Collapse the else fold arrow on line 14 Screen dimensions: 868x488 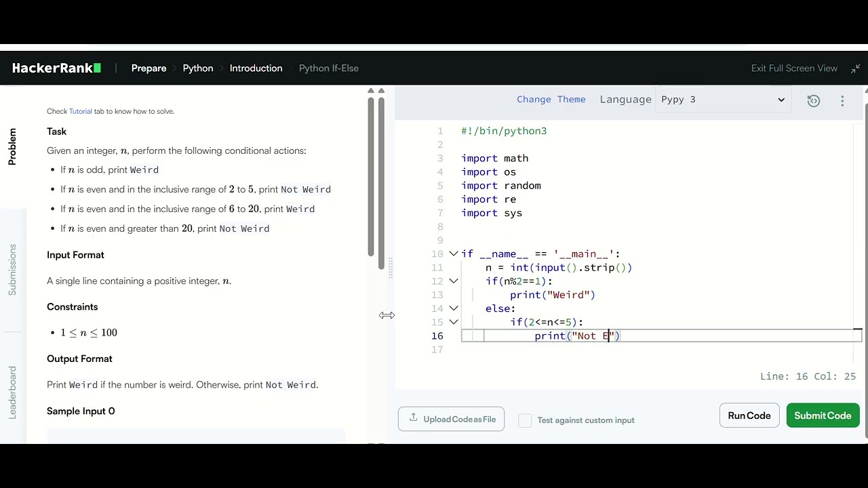[454, 308]
